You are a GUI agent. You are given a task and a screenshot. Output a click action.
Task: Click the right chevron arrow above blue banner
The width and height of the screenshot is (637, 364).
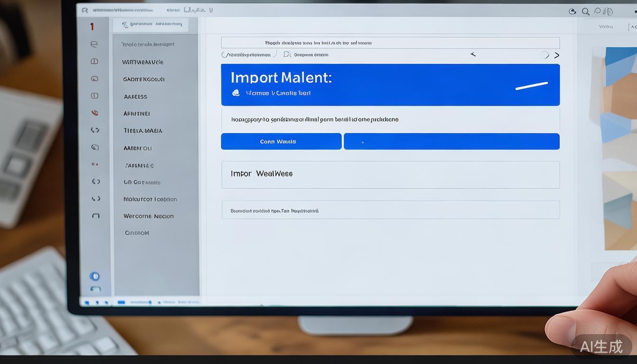click(x=556, y=55)
